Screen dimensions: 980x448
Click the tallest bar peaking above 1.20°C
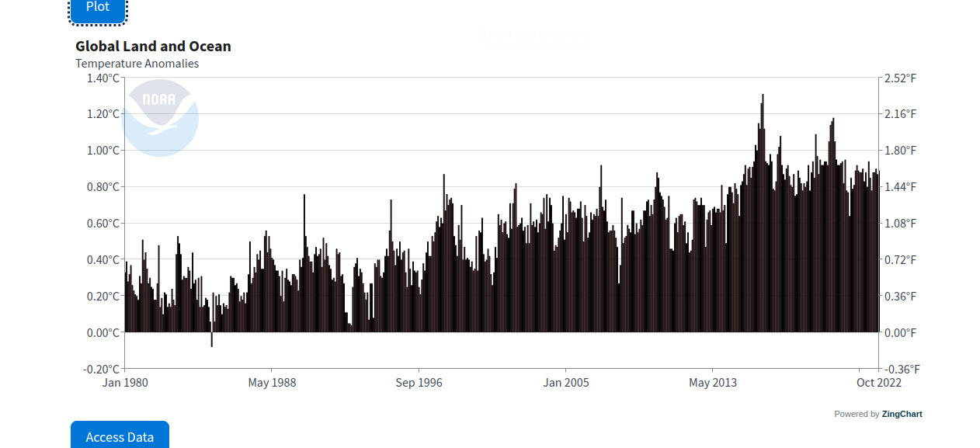tap(763, 214)
